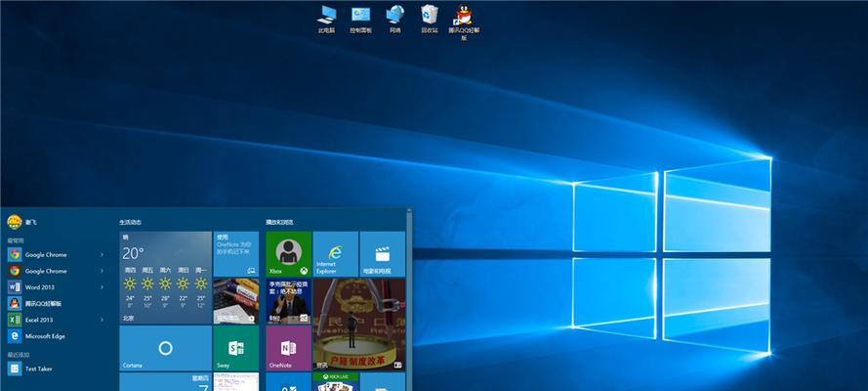Expand Excel 2013 recent files arrow

tap(102, 320)
